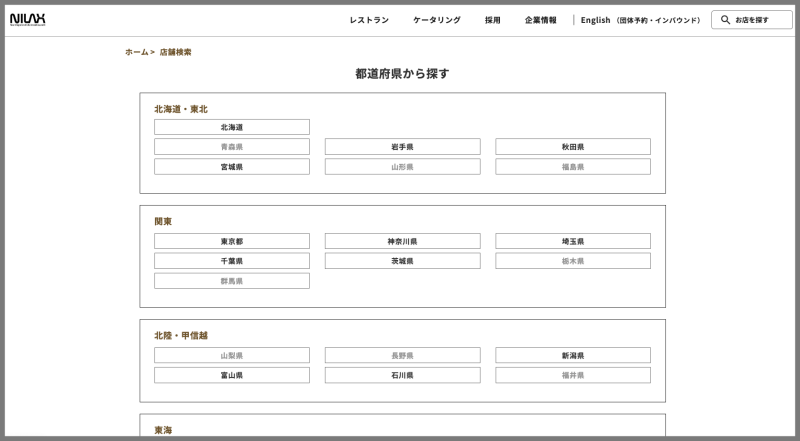This screenshot has width=800, height=441.
Task: Choose 埼玉県 prefecture button
Action: [573, 241]
